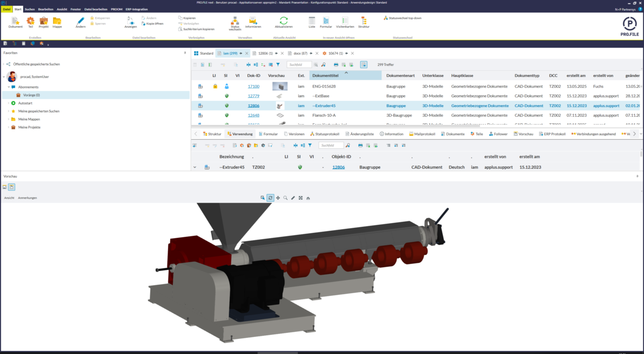Select the Struktur ribbon icon

(363, 22)
